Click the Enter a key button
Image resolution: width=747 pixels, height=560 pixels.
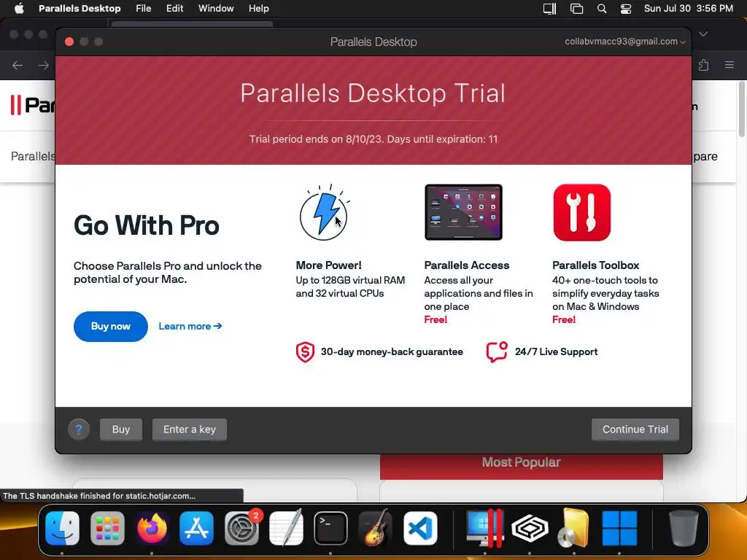click(x=190, y=429)
